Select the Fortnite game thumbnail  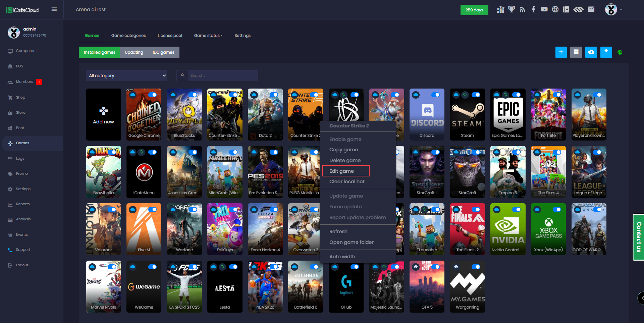pos(548,115)
